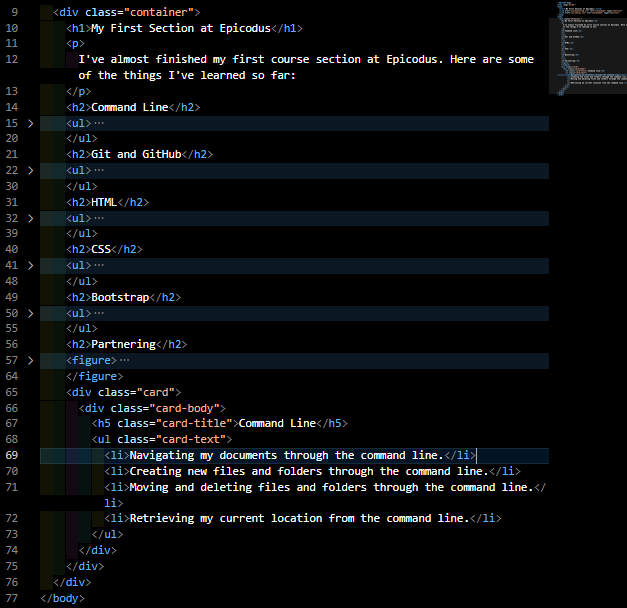Unfold the figure element on line 57
This screenshot has width=627, height=608.
click(30, 360)
